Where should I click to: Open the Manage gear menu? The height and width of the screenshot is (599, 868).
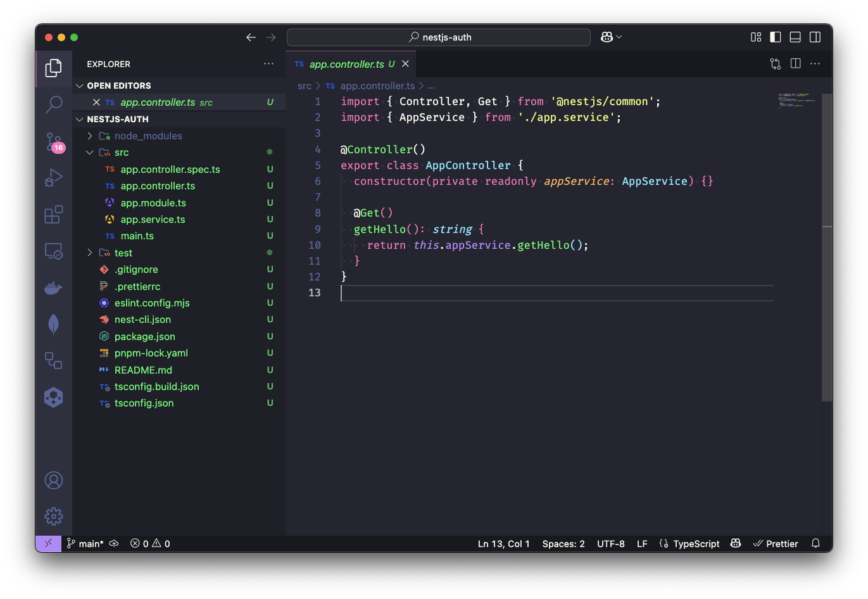tap(54, 516)
